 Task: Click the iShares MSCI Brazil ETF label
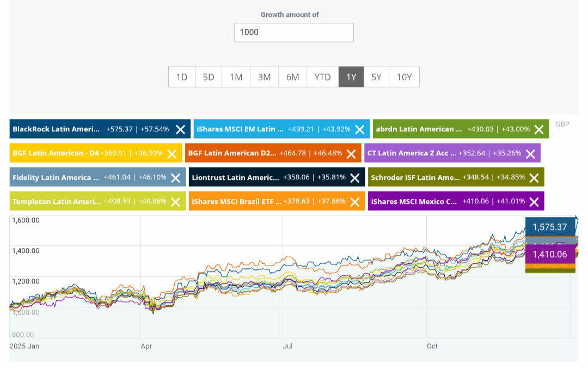(237, 202)
